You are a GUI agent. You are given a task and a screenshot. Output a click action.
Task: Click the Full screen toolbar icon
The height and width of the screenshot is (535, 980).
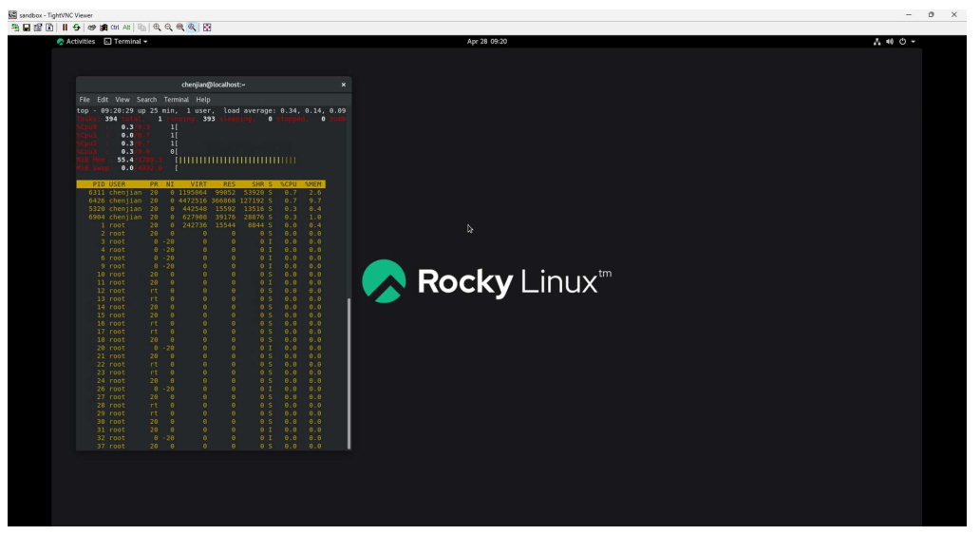207,28
